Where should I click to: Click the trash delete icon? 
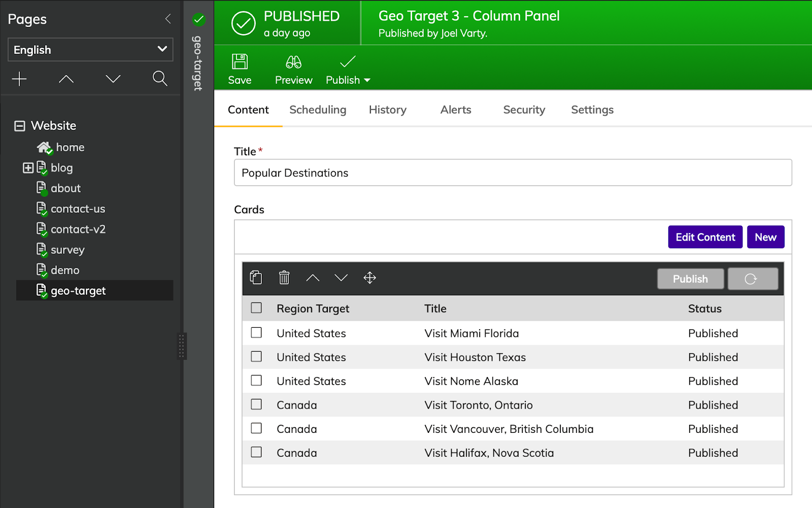[x=284, y=278]
